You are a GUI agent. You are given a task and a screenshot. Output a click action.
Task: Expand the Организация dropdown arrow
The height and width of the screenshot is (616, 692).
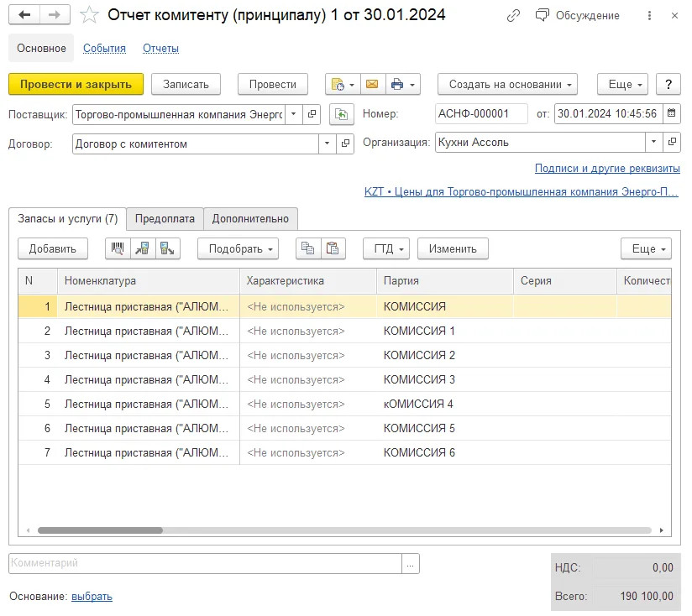click(654, 142)
